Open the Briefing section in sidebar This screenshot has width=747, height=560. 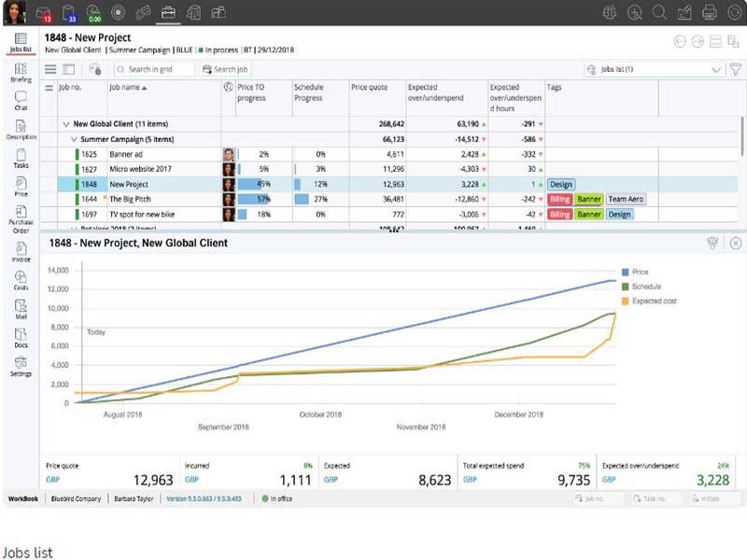coord(21,73)
